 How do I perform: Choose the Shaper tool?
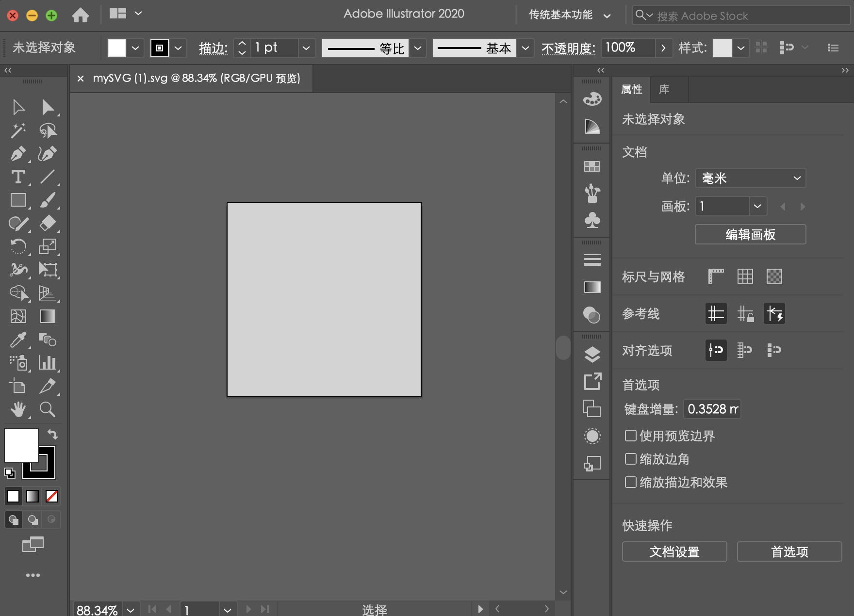[18, 223]
